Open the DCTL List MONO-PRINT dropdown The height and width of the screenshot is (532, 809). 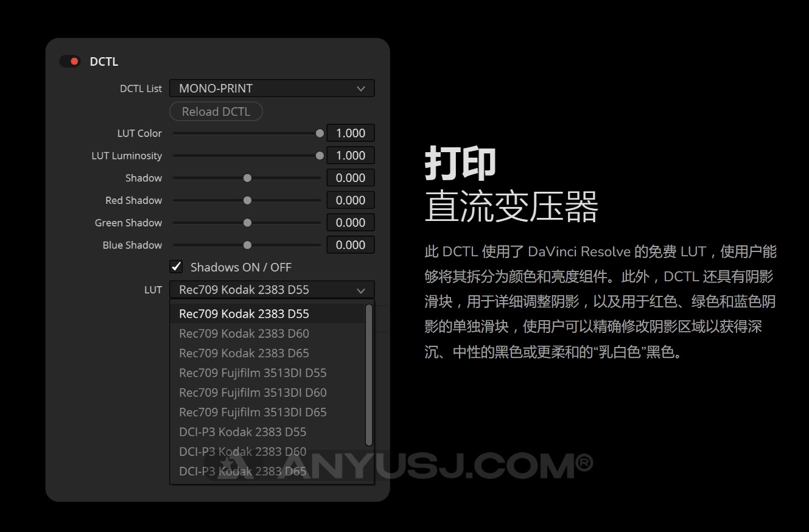click(x=271, y=88)
